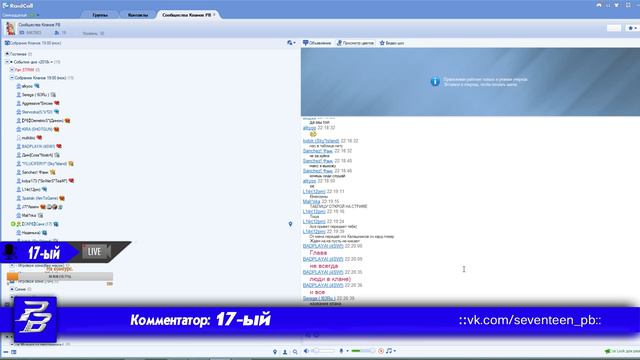640x360 pixels.
Task: Click KIRA's orange badge icon
Action: point(56,129)
